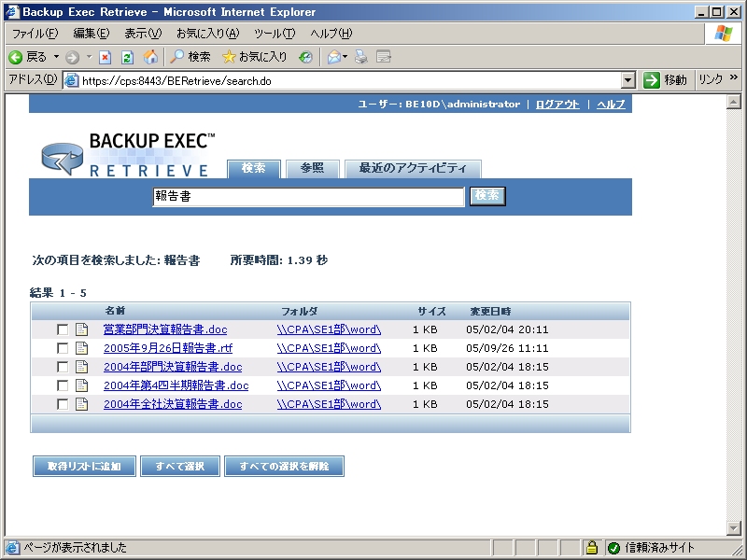Check the box for 営業部門決算報告書.doc

pos(63,329)
